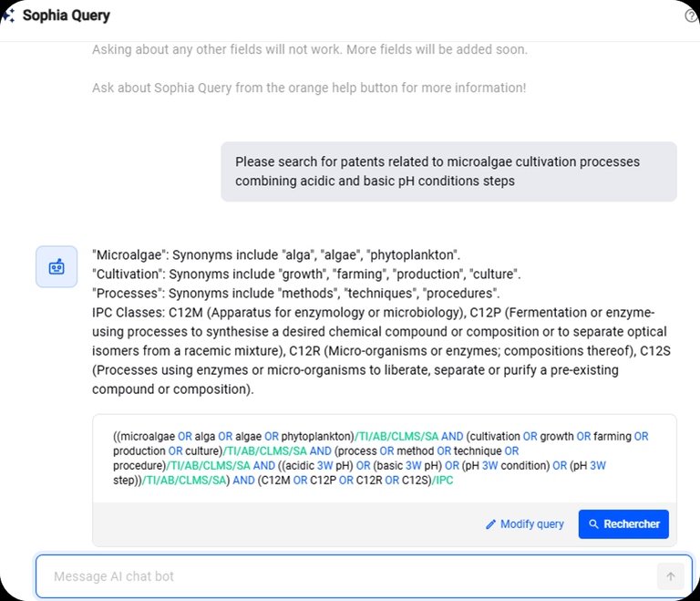Click the "More fields will be added" notice

click(310, 49)
